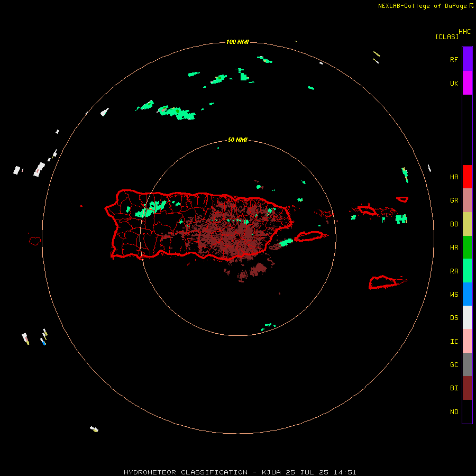Image resolution: width=476 pixels, height=476 pixels.
Task: Click the Hydrometeor Classification title caption
Action: point(240,472)
